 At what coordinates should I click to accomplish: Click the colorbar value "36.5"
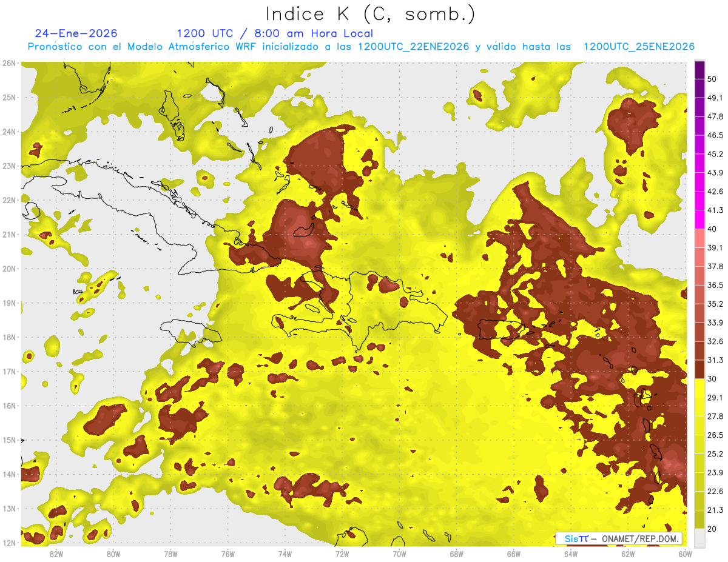[715, 285]
